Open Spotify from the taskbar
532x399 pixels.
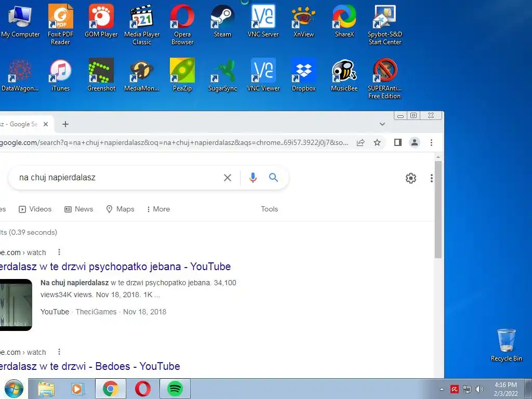point(175,389)
